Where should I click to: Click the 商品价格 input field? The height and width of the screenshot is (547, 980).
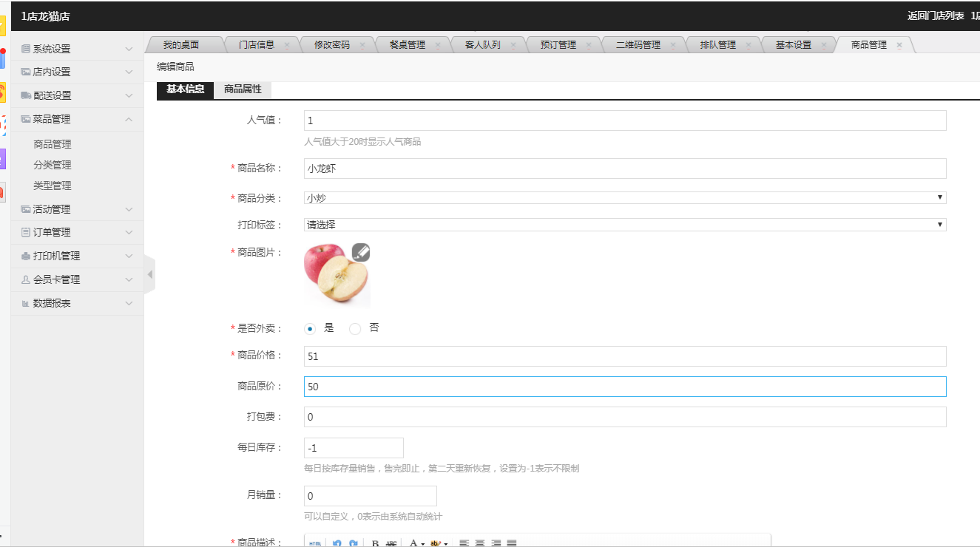click(x=624, y=356)
